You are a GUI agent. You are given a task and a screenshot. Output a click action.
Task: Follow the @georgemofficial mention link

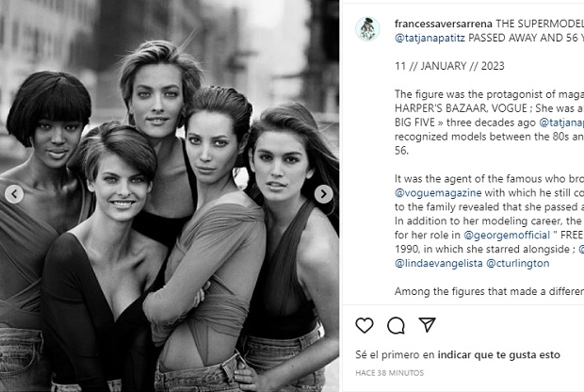tap(507, 236)
